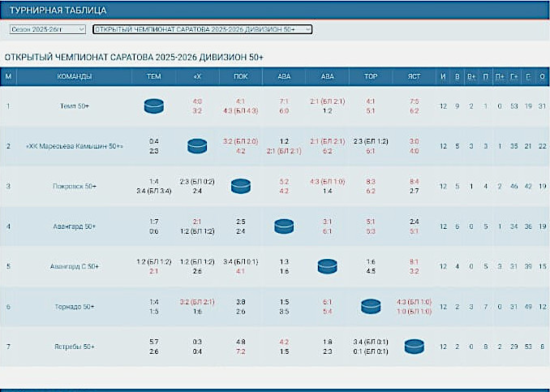The height and width of the screenshot is (392, 550).
Task: Open the Сезон 2025-26гг season dropdown
Action: click(47, 29)
